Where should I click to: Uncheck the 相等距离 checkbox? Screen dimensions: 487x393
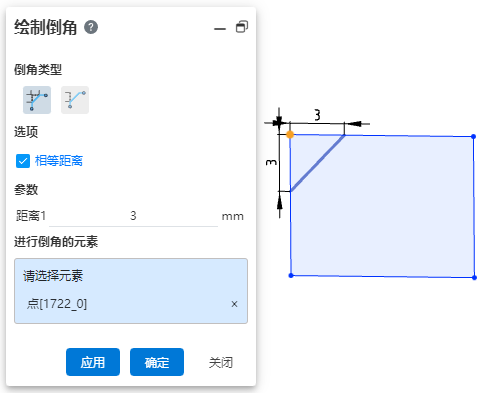(x=23, y=161)
